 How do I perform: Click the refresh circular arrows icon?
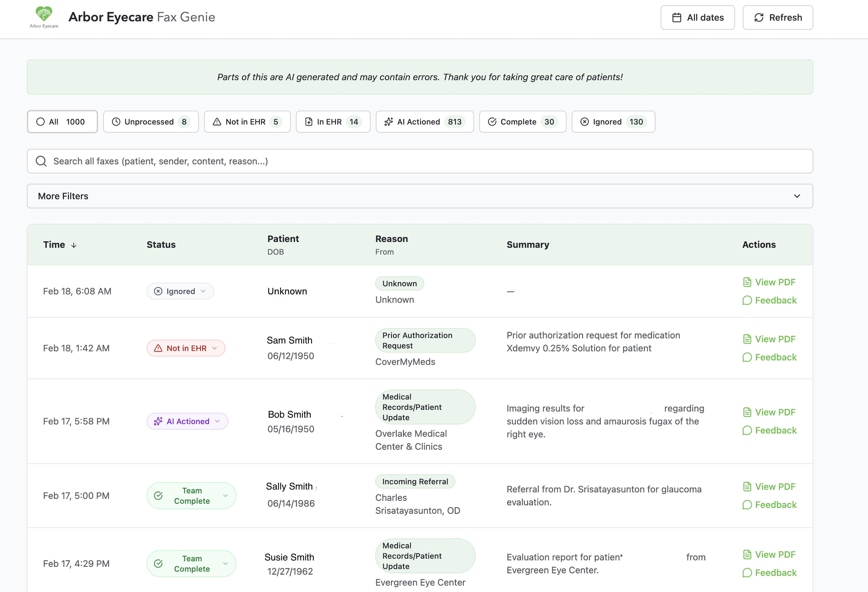pyautogui.click(x=758, y=17)
